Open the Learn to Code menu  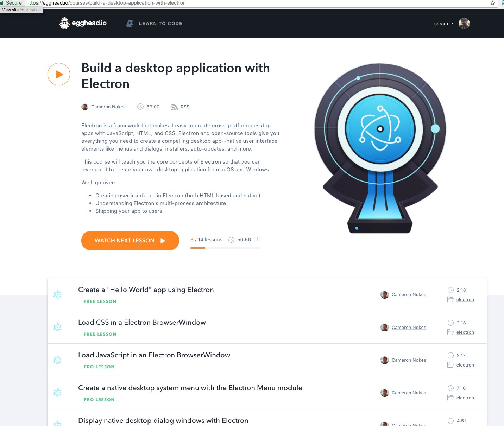coord(160,24)
